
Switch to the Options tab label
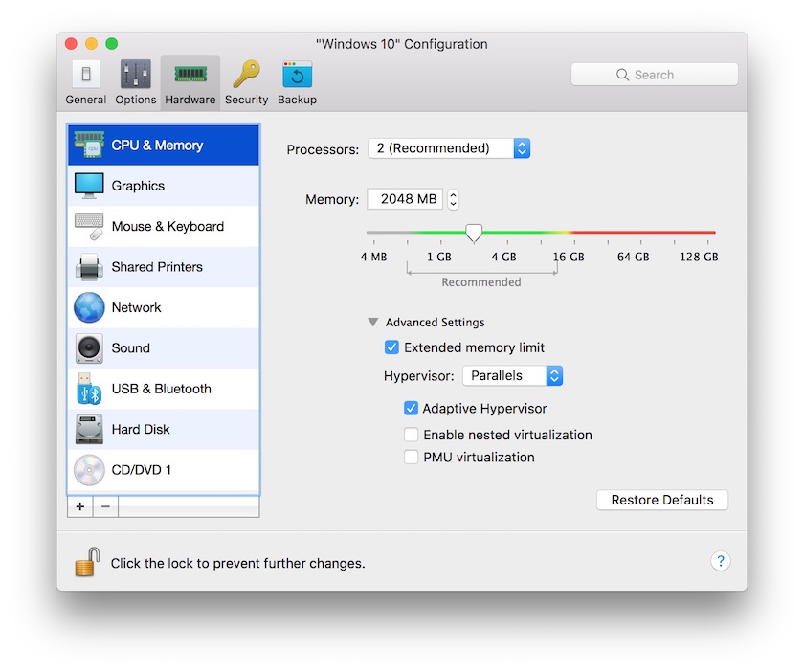pyautogui.click(x=135, y=100)
